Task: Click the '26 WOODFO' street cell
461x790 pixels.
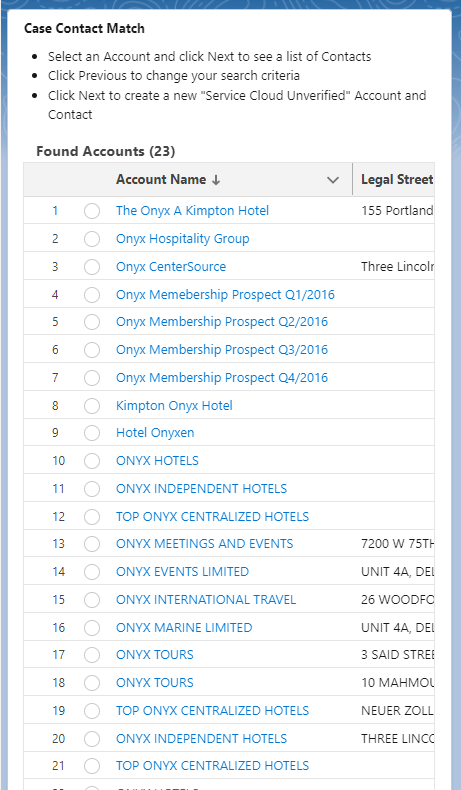Action: pos(397,600)
